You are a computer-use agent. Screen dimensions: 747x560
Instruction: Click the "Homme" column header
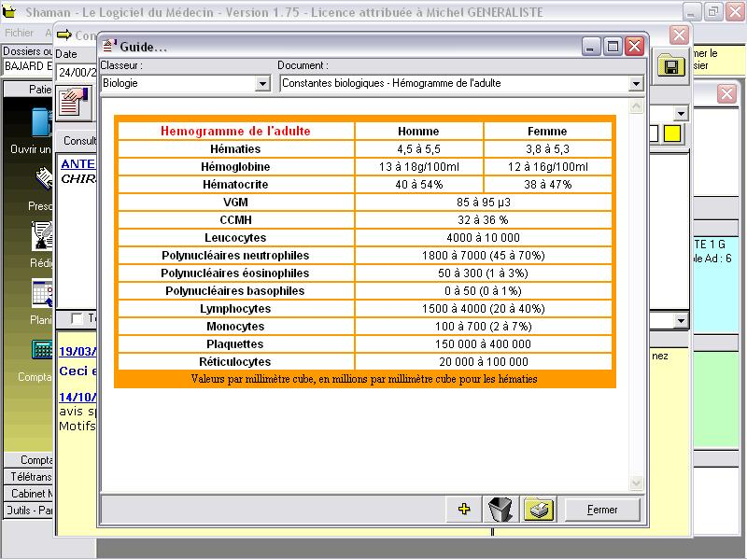click(418, 132)
